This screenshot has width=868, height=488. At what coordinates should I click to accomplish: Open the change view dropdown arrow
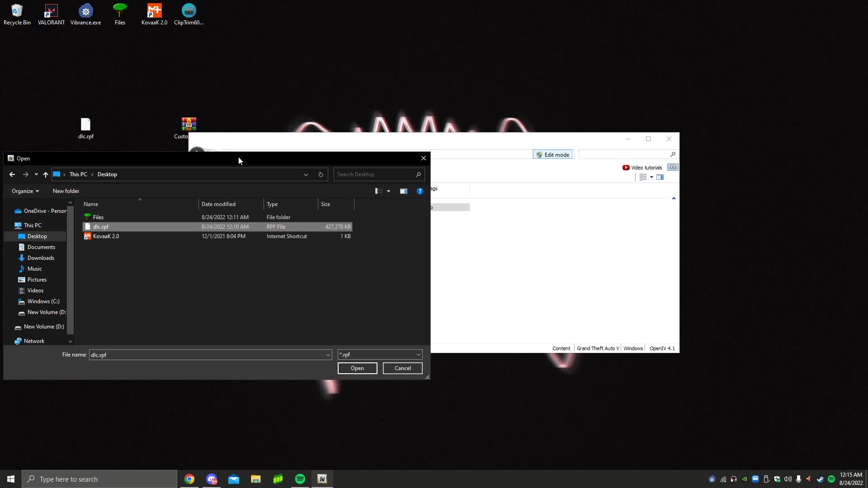click(x=388, y=191)
